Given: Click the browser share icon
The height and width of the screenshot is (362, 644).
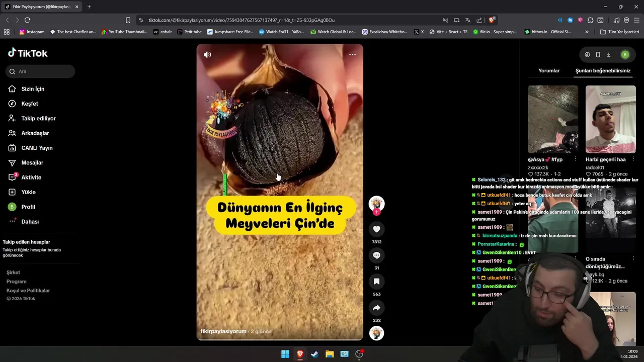Looking at the screenshot, I should pyautogui.click(x=479, y=20).
